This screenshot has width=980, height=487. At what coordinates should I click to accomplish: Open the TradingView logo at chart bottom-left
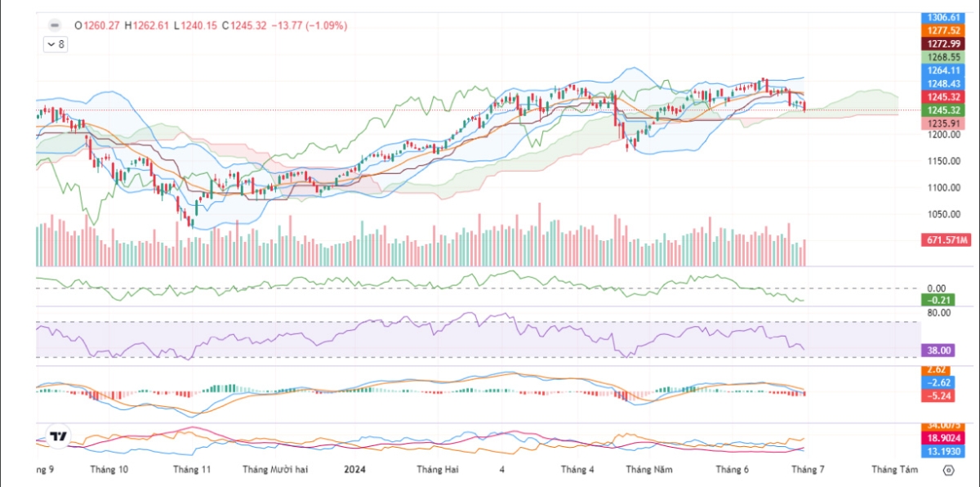pyautogui.click(x=58, y=436)
